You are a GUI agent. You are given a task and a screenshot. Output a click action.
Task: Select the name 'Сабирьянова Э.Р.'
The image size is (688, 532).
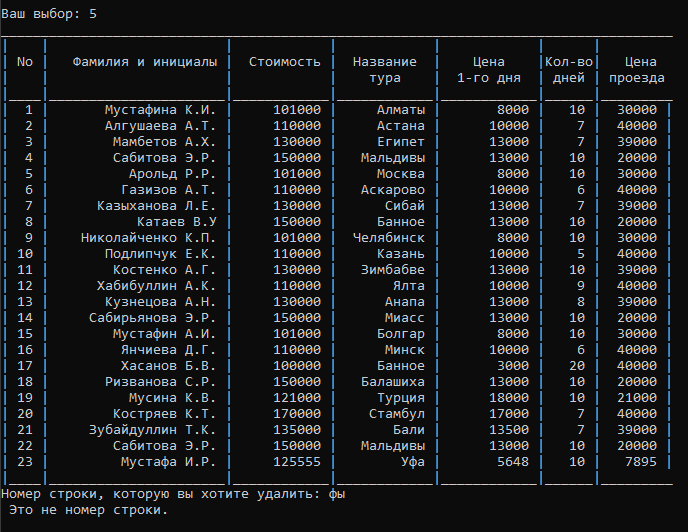point(153,318)
